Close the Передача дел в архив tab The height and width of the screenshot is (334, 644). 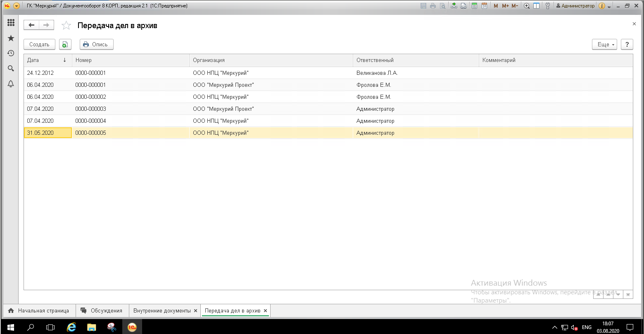pos(265,310)
